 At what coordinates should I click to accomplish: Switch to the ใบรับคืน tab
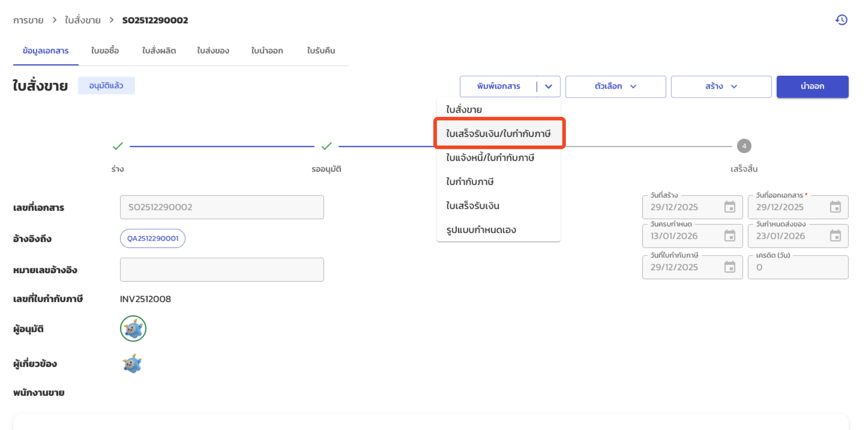click(x=321, y=51)
